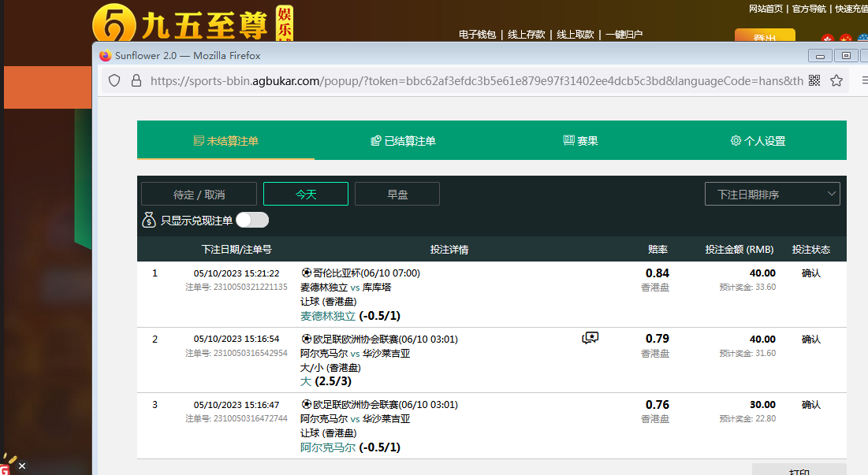Click the 待定 / 取消 button

tap(199, 194)
